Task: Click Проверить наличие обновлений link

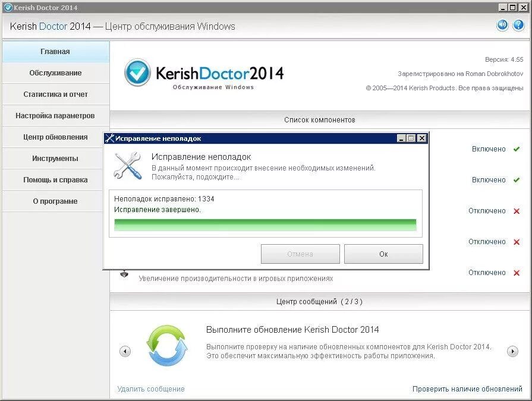Action: (x=467, y=389)
